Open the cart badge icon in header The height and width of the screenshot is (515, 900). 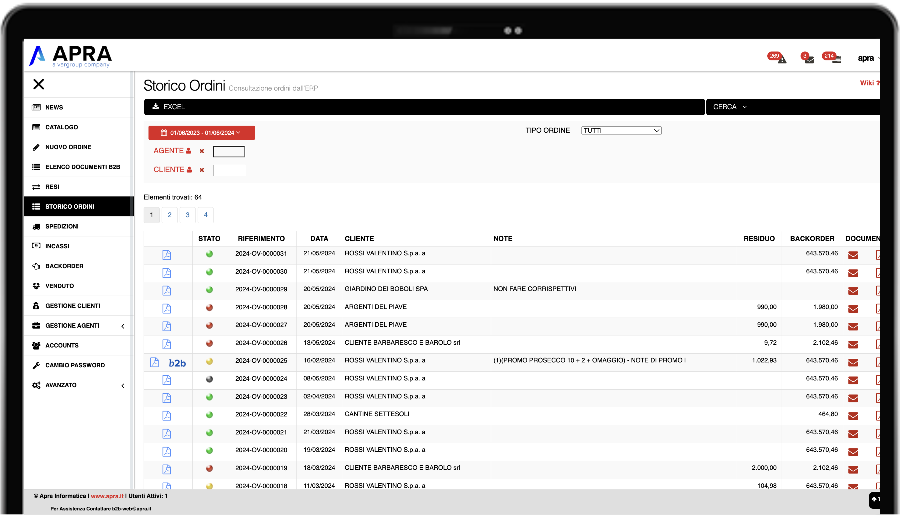click(832, 57)
